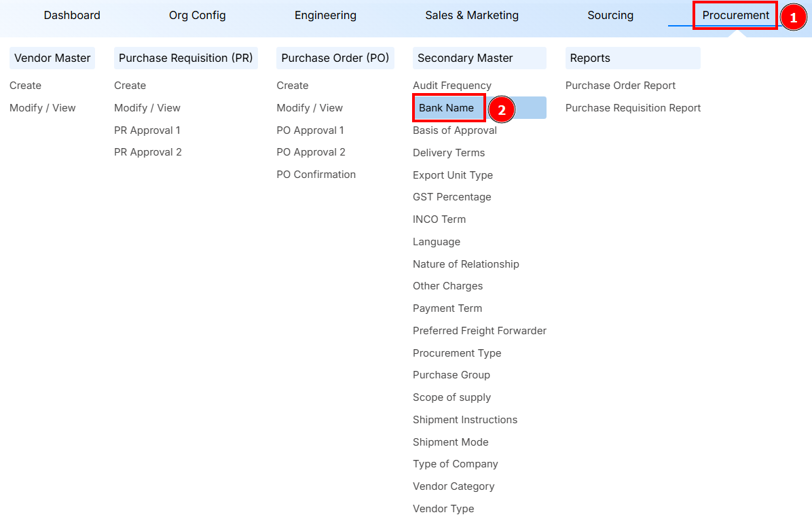Image resolution: width=812 pixels, height=519 pixels.
Task: Select Audit Frequency in Secondary Master
Action: pos(452,86)
